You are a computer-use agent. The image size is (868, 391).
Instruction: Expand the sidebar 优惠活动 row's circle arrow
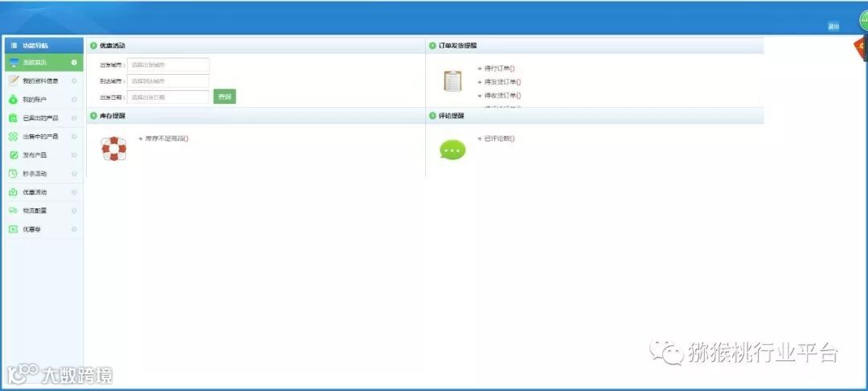click(74, 192)
